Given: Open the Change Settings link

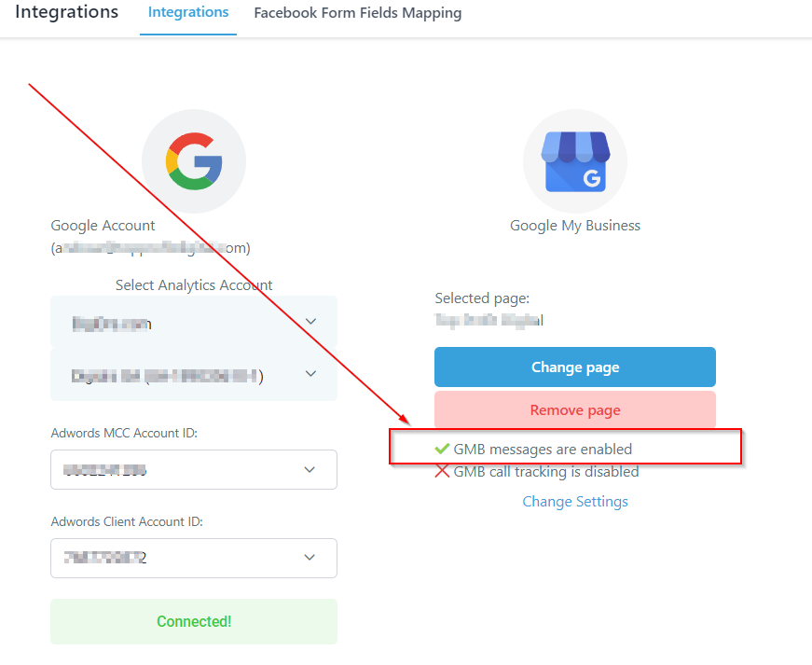Looking at the screenshot, I should pos(575,502).
